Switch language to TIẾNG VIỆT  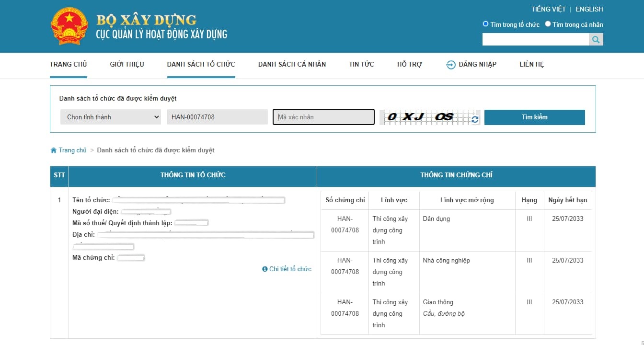point(548,9)
